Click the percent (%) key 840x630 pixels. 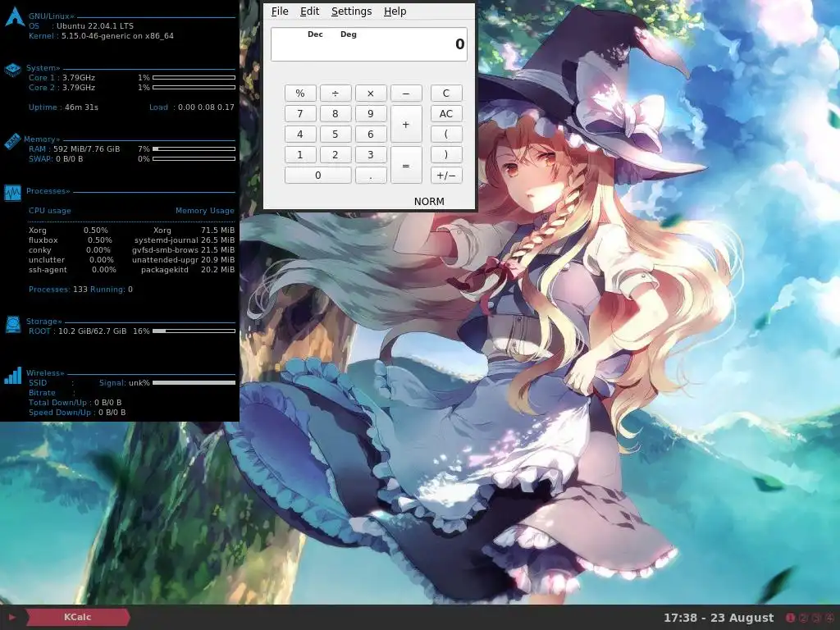[300, 94]
